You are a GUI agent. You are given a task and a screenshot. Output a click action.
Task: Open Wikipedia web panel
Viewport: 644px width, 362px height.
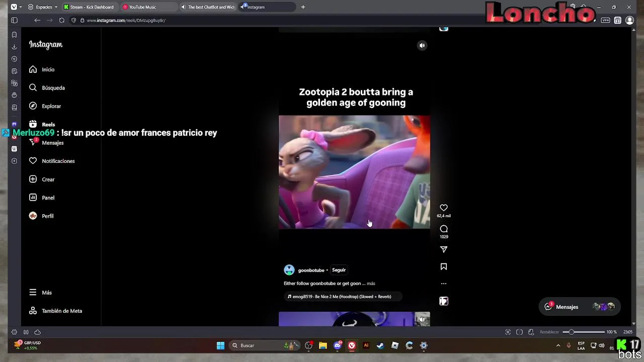click(14, 149)
